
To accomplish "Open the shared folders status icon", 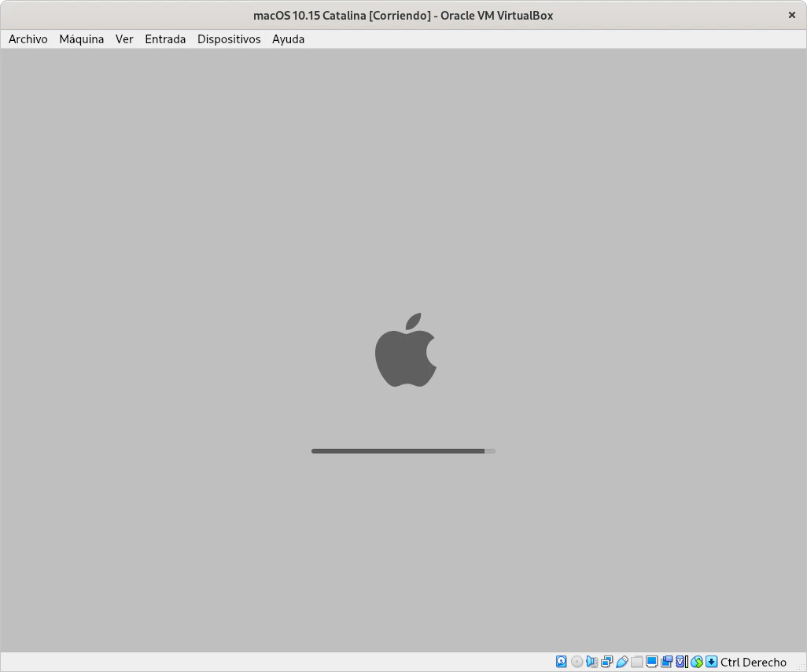I will (636, 662).
